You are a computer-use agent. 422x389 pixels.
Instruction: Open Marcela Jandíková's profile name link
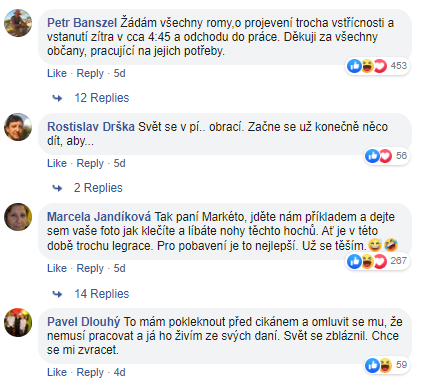point(99,217)
